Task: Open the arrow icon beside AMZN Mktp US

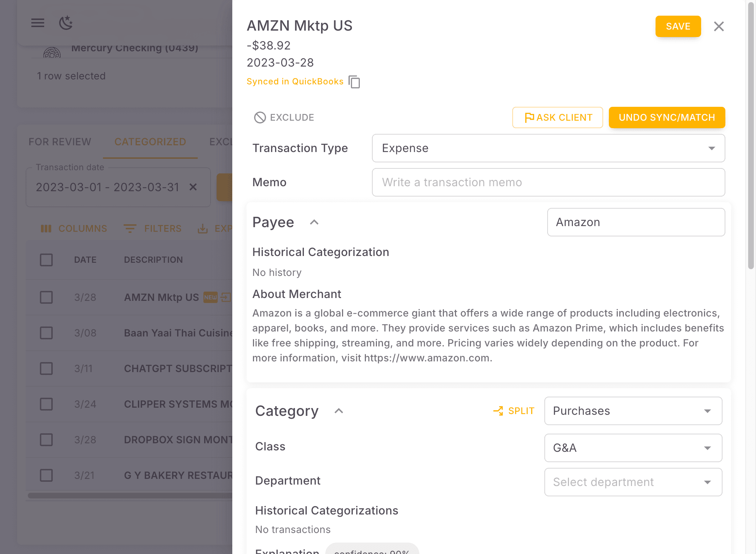Action: coord(226,297)
